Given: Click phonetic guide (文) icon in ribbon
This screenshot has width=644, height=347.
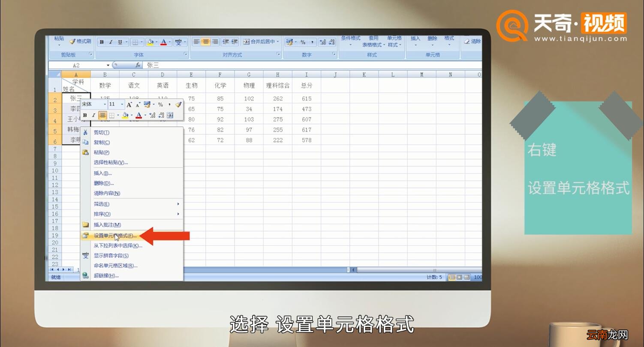Looking at the screenshot, I should coord(178,42).
